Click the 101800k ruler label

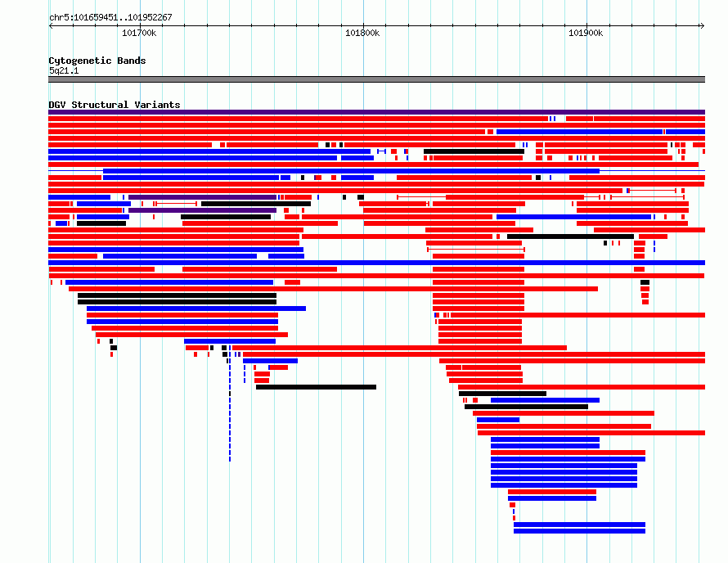[362, 33]
